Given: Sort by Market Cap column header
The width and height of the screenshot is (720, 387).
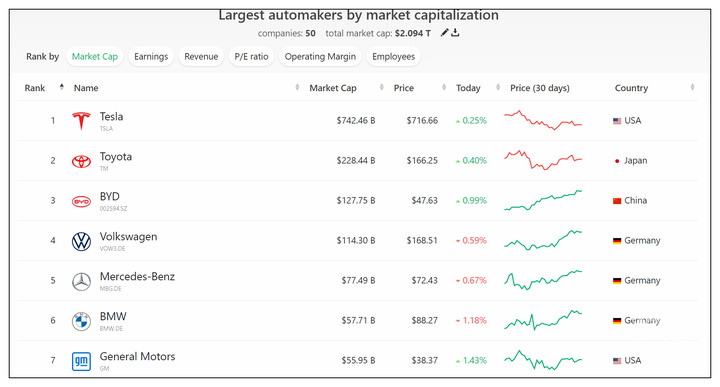Looking at the screenshot, I should tap(332, 88).
